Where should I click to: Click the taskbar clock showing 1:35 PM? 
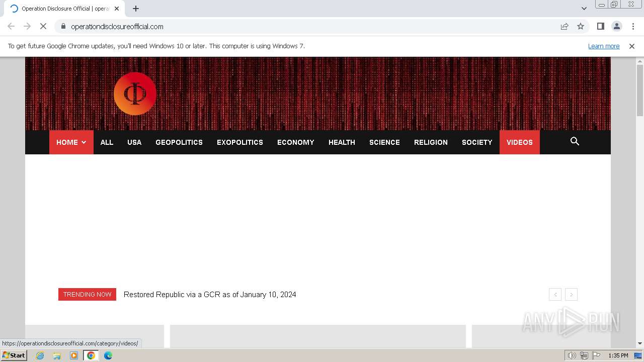[618, 355]
